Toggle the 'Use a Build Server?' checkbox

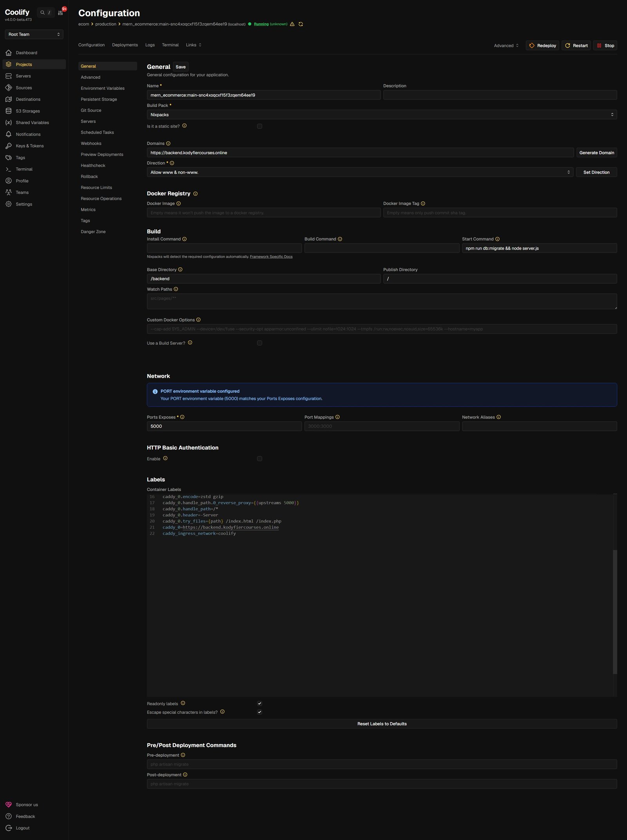coord(259,343)
